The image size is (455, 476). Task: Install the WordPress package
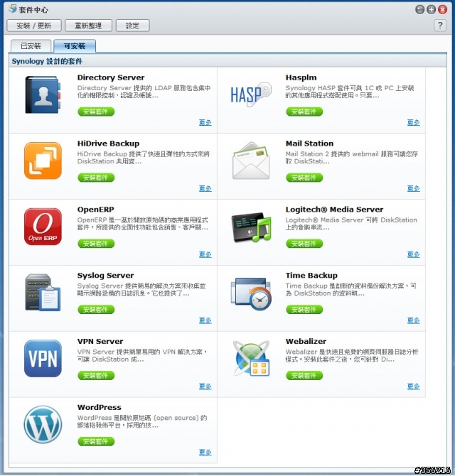coord(96,441)
